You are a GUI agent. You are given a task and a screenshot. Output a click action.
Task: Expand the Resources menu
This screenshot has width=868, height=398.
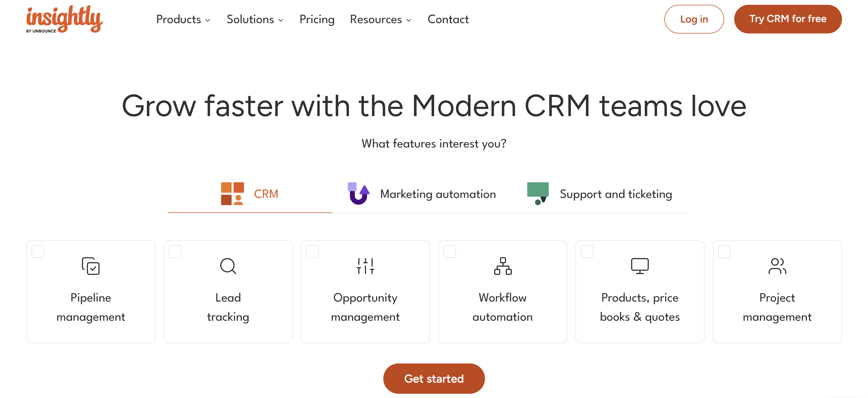point(381,19)
